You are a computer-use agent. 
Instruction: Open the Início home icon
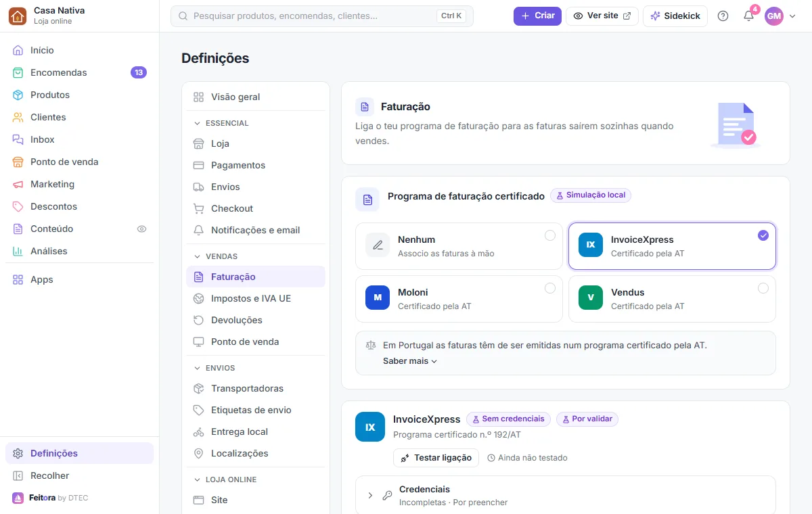click(18, 50)
